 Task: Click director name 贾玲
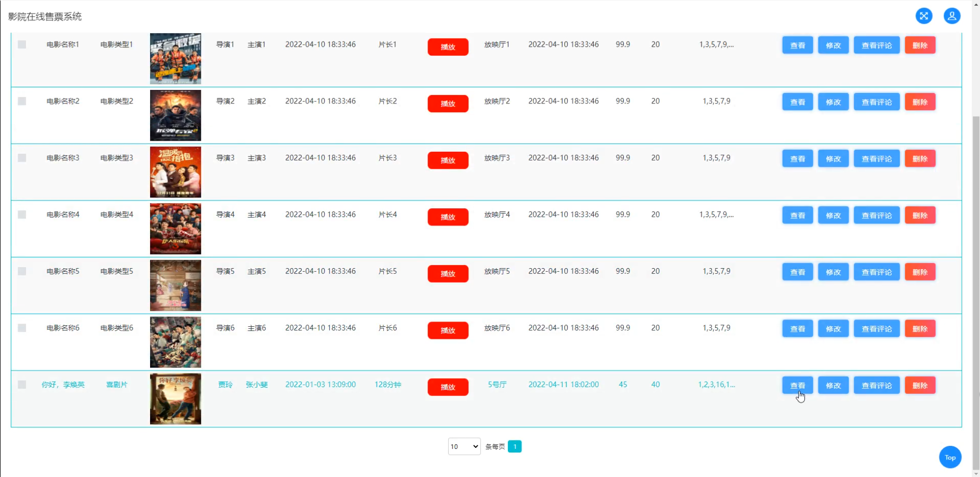(225, 385)
